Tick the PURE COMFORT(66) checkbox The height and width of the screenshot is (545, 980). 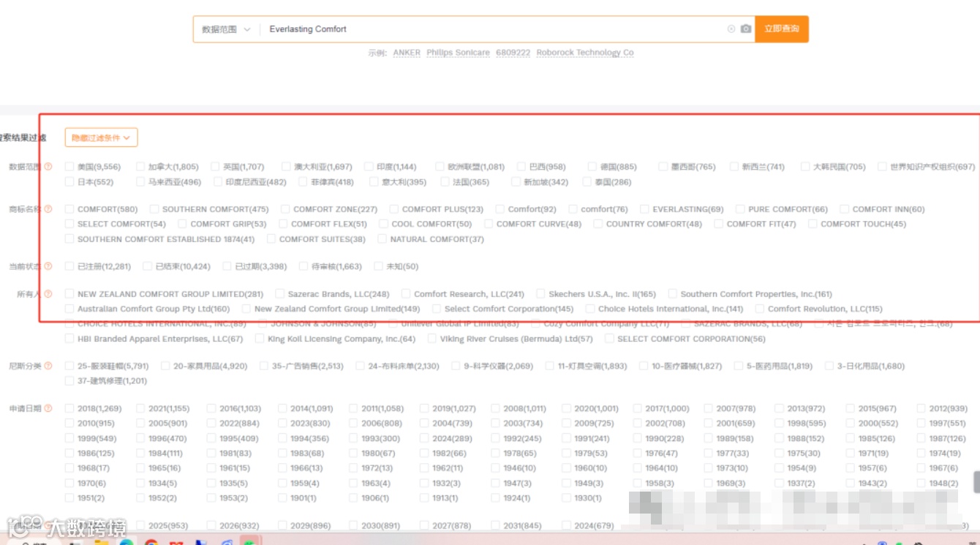pos(740,209)
